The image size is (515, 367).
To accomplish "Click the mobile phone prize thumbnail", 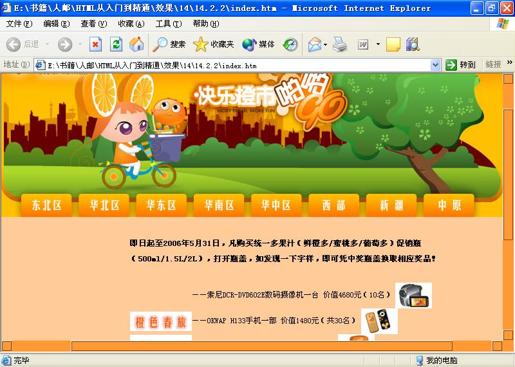I will pos(379,321).
